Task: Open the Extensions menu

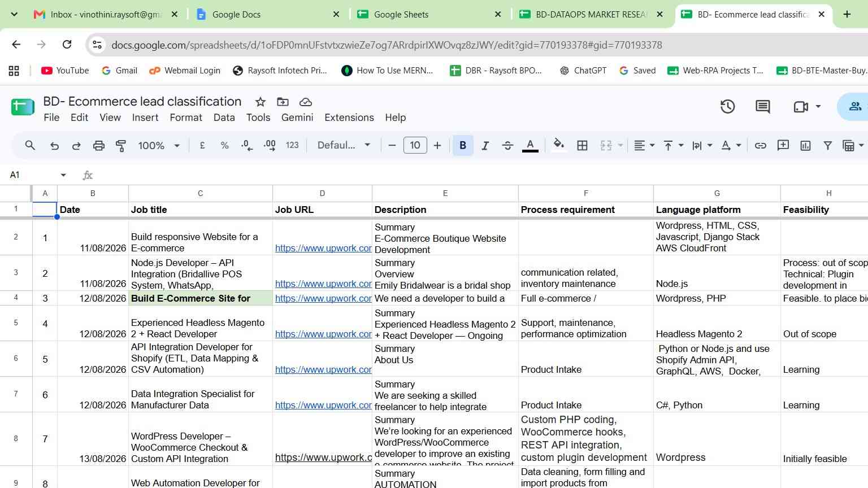Action: 349,117
